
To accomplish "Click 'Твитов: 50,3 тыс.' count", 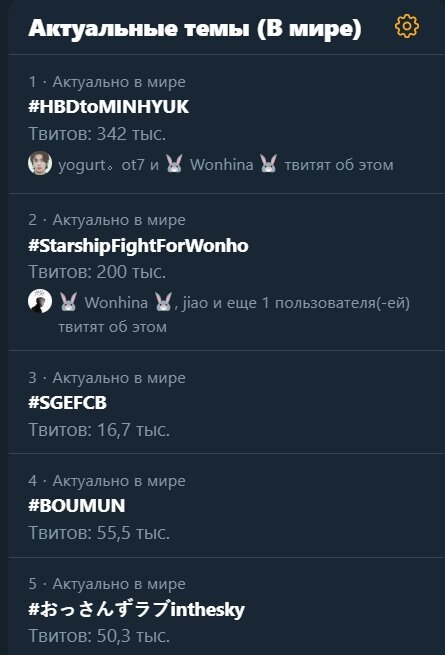I will 99,636.
